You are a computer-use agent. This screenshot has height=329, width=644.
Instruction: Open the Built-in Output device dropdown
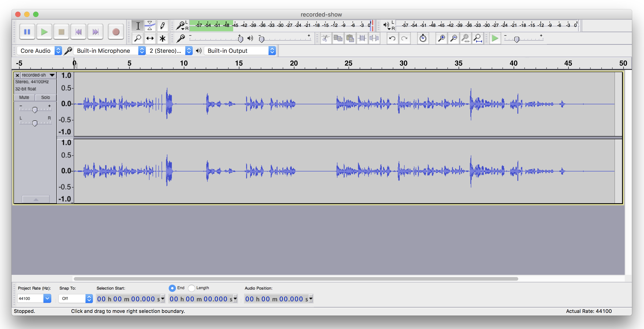click(240, 51)
